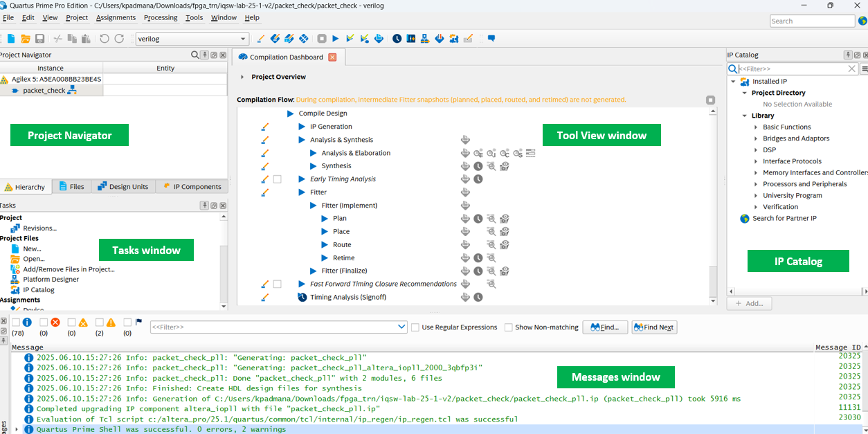Screen dimensions: 868x434
Task: Expand 'Quartus Prime Shell was successful' message
Action: [x=17, y=430]
